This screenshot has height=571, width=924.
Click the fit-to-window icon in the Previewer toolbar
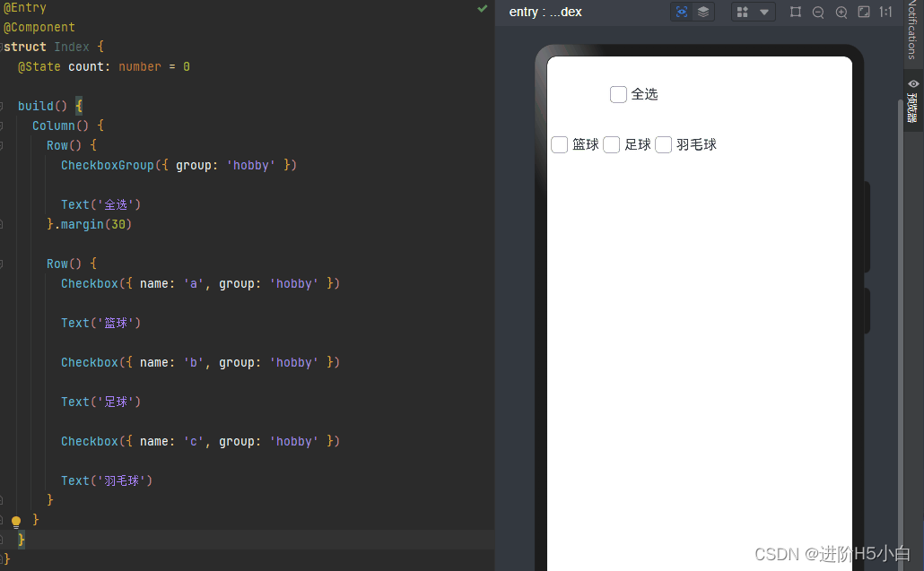pyautogui.click(x=864, y=13)
